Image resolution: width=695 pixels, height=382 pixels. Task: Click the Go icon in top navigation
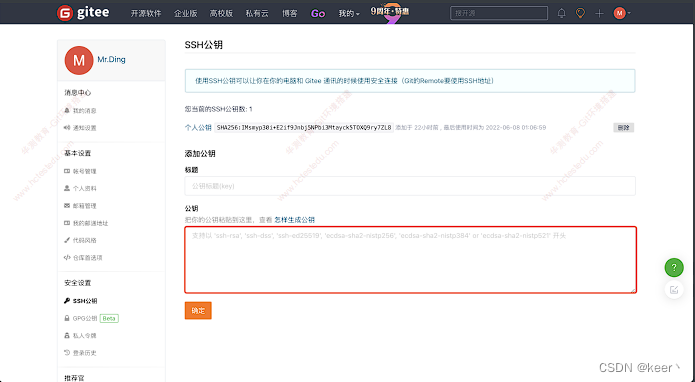pos(318,13)
